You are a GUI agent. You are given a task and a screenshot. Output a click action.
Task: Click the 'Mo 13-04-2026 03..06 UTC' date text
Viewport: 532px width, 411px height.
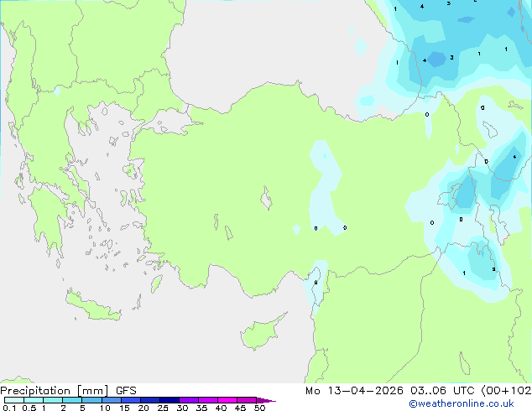tap(391, 391)
